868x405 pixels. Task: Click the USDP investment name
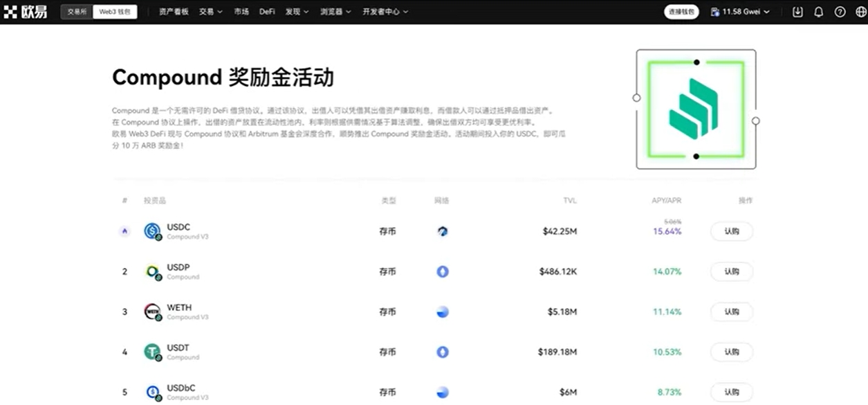178,267
